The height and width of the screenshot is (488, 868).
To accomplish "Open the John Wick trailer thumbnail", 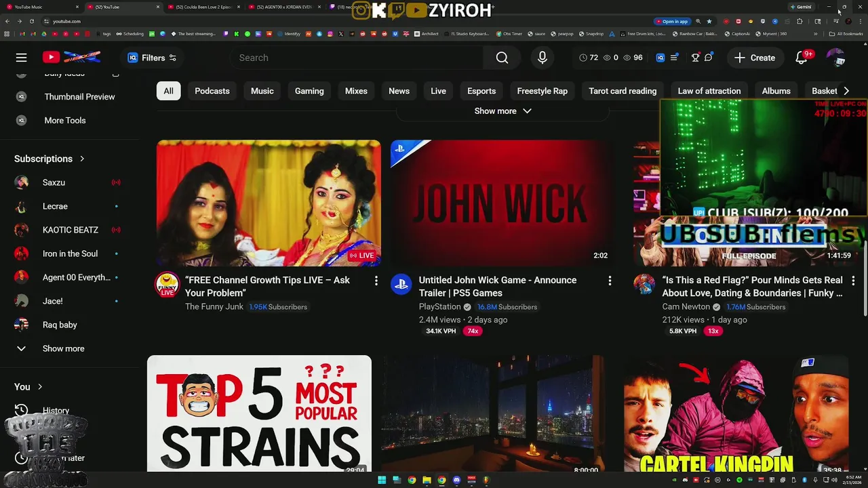I will (x=502, y=203).
